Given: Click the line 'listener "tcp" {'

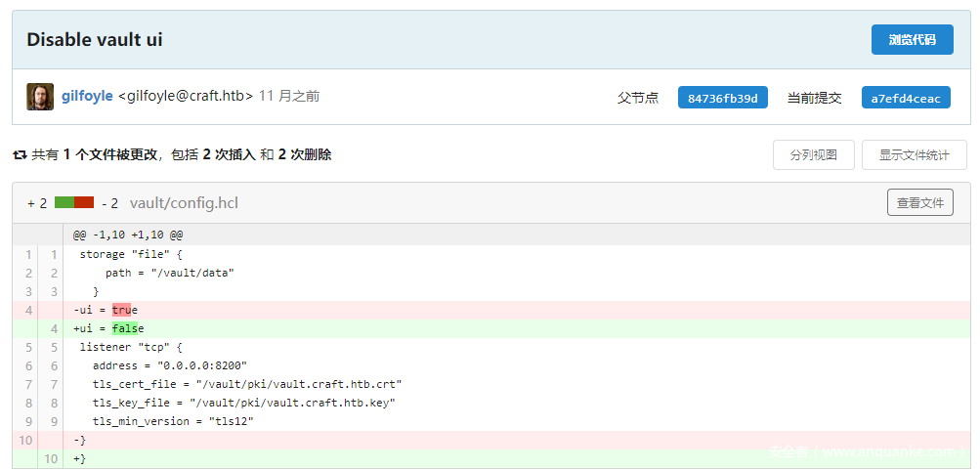Looking at the screenshot, I should [131, 347].
